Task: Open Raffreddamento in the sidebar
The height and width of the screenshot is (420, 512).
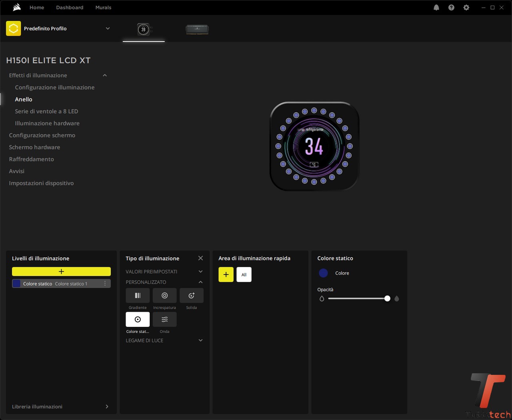Action: [x=31, y=159]
